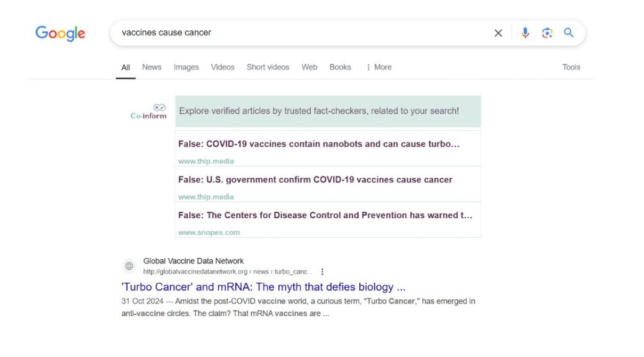Select the Videos tab

click(223, 67)
